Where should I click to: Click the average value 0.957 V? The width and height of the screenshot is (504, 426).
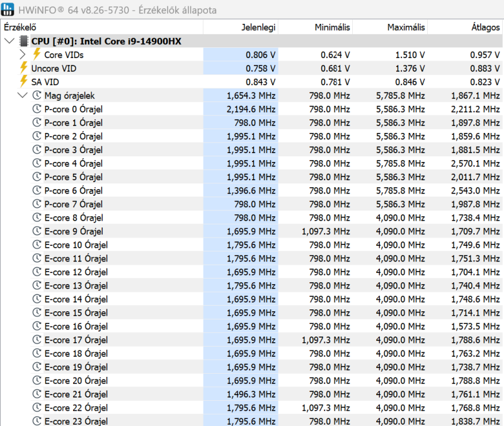484,55
